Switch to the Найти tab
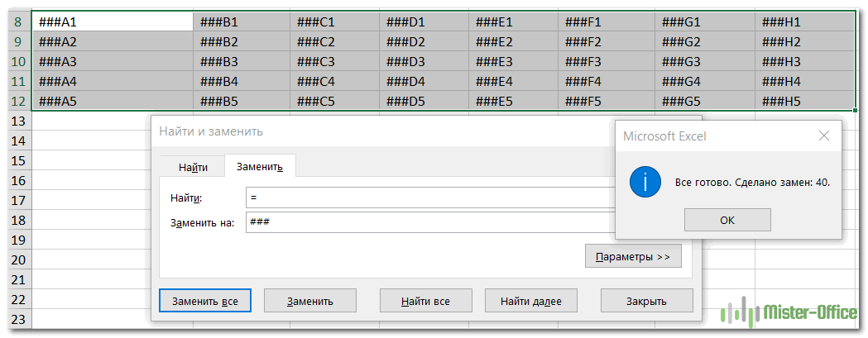This screenshot has width=868, height=338. coord(193,167)
